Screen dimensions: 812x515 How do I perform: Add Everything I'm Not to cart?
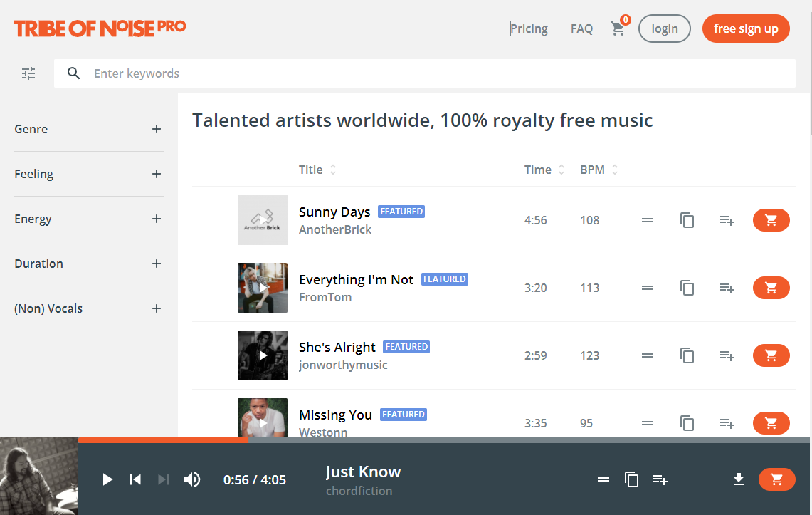pyautogui.click(x=771, y=288)
